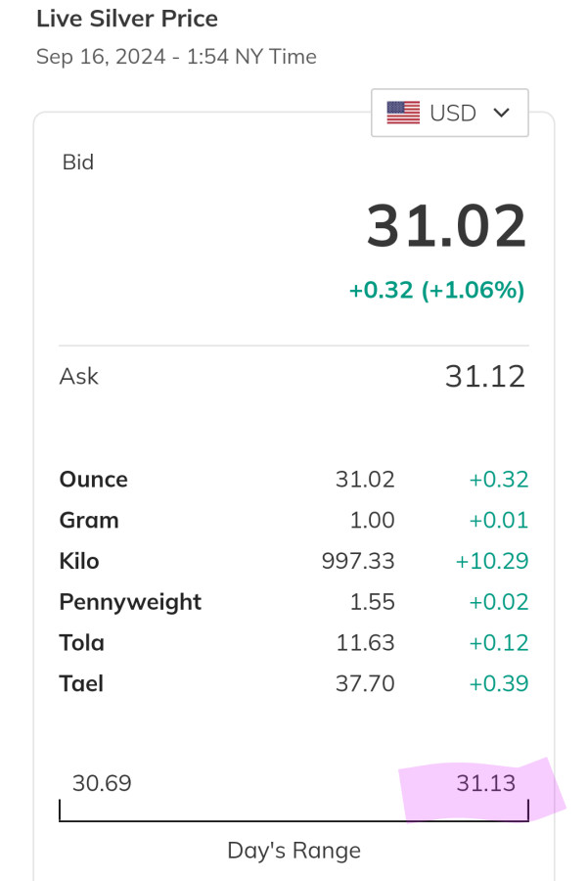This screenshot has height=881, width=588.
Task: Click the highlighted day's high 31.13
Action: [x=485, y=783]
